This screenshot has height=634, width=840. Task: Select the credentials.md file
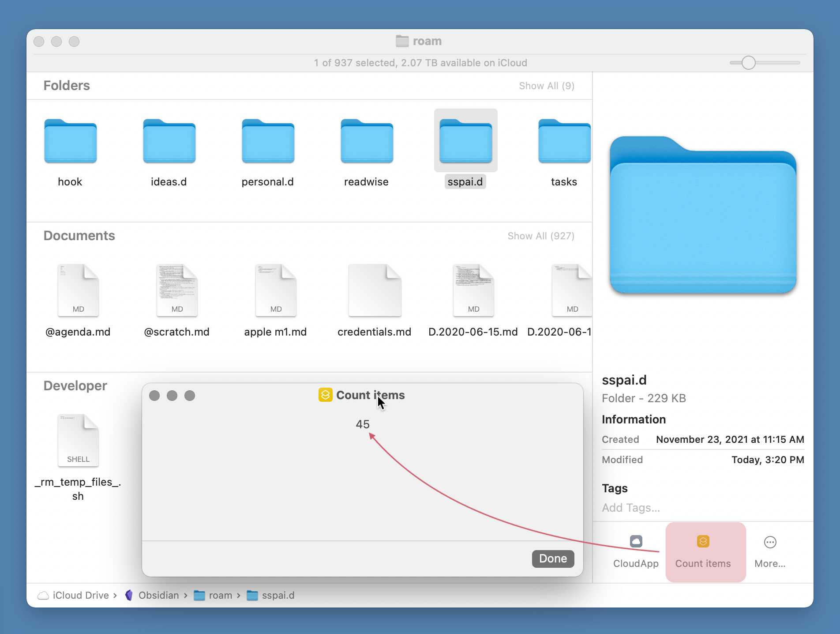(375, 291)
